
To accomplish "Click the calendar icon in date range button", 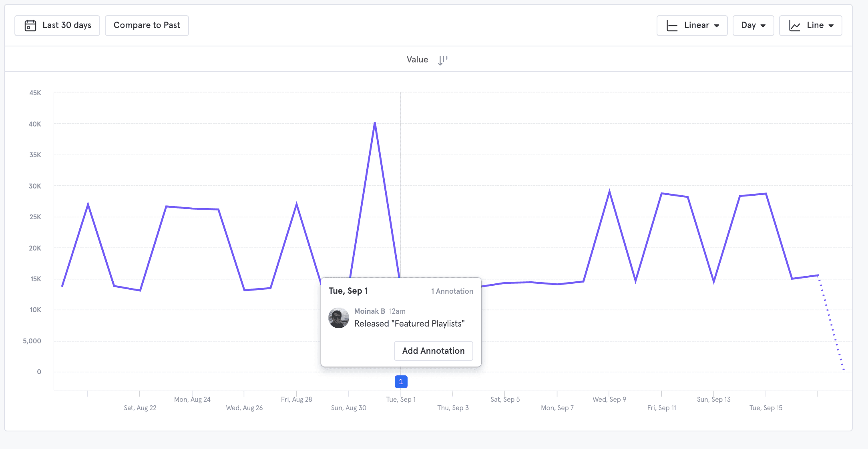I will [x=30, y=26].
